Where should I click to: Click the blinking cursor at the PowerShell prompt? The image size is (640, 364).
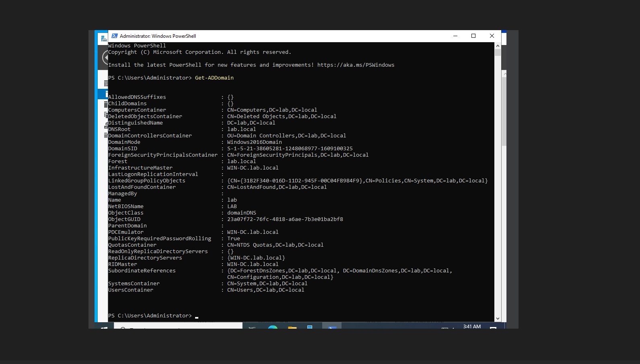point(197,317)
